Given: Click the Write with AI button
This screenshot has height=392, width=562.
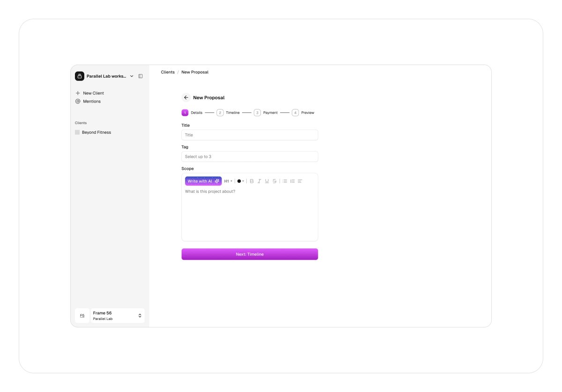Looking at the screenshot, I should coord(203,181).
